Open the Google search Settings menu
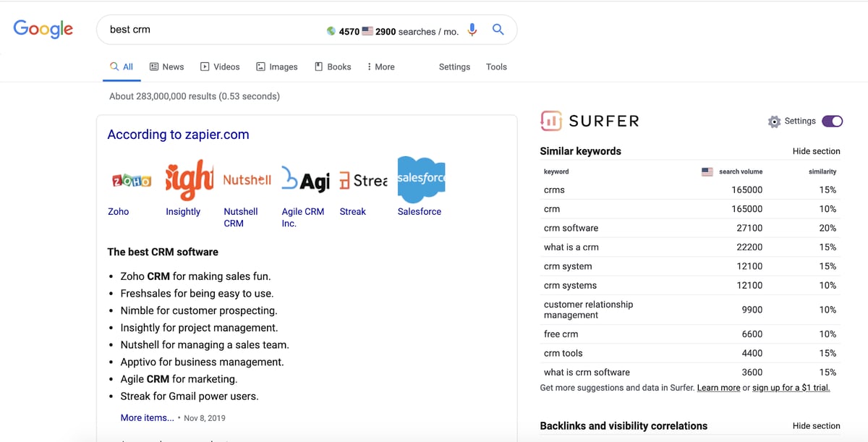The height and width of the screenshot is (442, 868). pos(454,66)
